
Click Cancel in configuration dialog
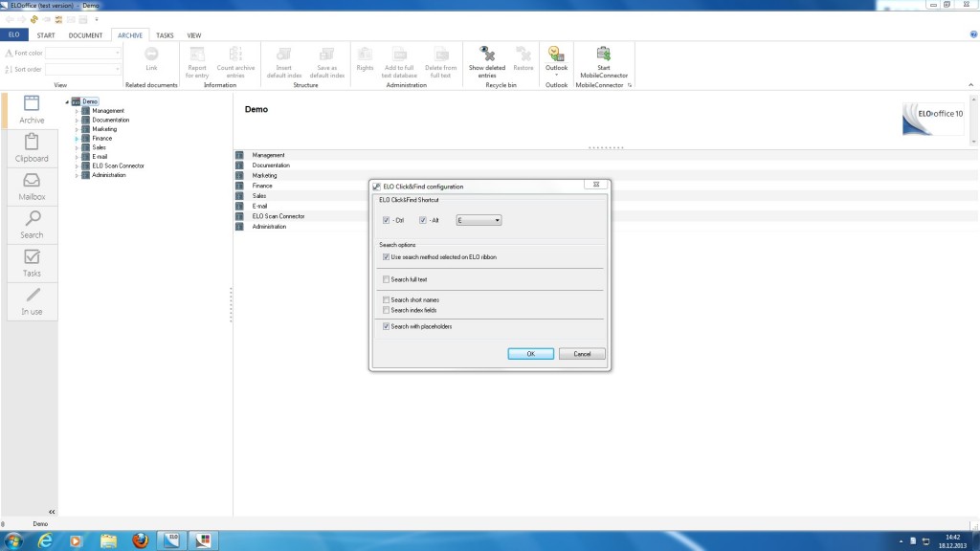tap(582, 354)
